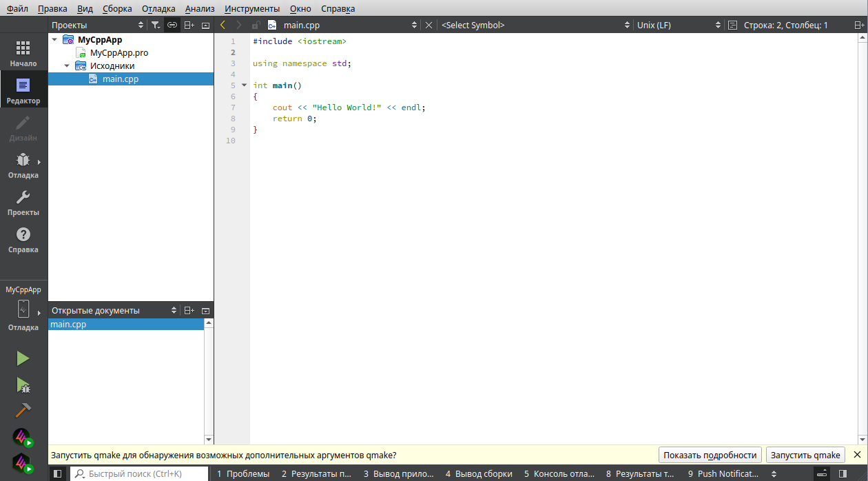868x481 pixels.
Task: Open the Начало (Welcome) mode
Action: (23, 53)
